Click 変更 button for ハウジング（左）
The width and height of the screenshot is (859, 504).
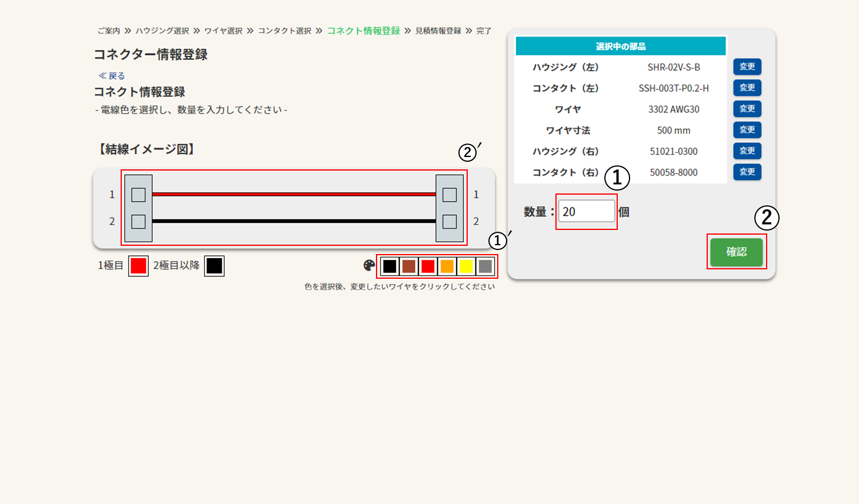[747, 67]
